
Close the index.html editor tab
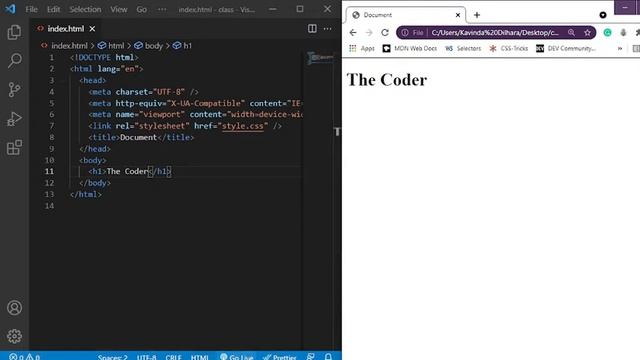pyautogui.click(x=92, y=29)
